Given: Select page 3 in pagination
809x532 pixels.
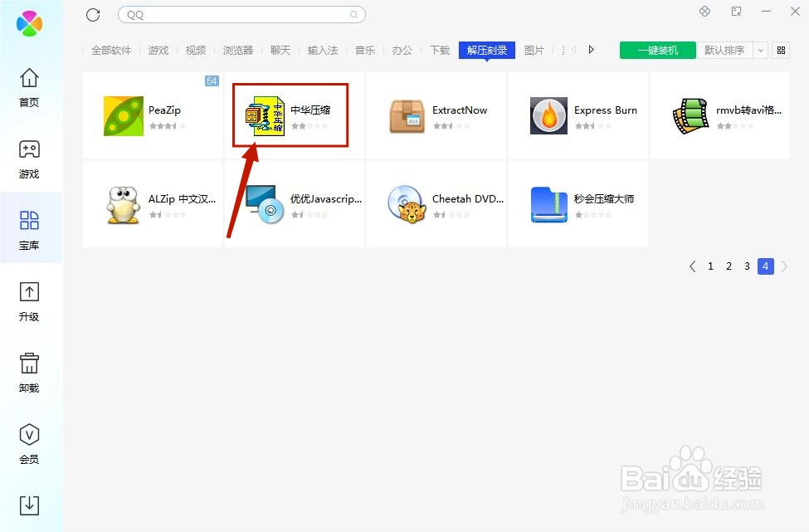Looking at the screenshot, I should tap(747, 266).
